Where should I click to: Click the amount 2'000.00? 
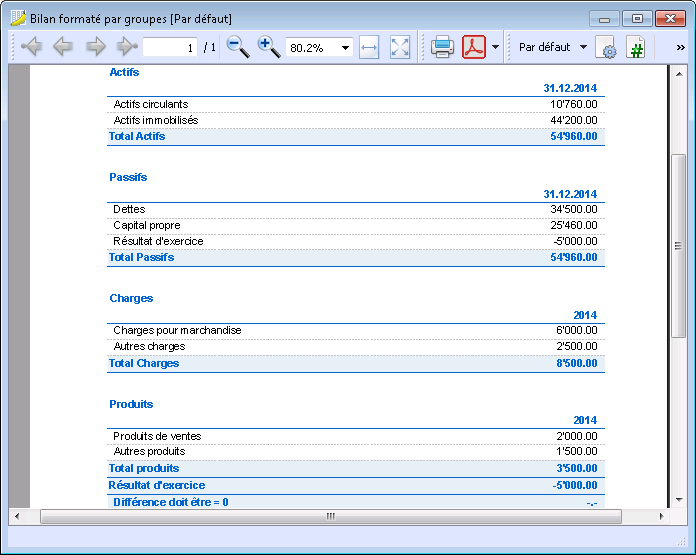tap(577, 436)
